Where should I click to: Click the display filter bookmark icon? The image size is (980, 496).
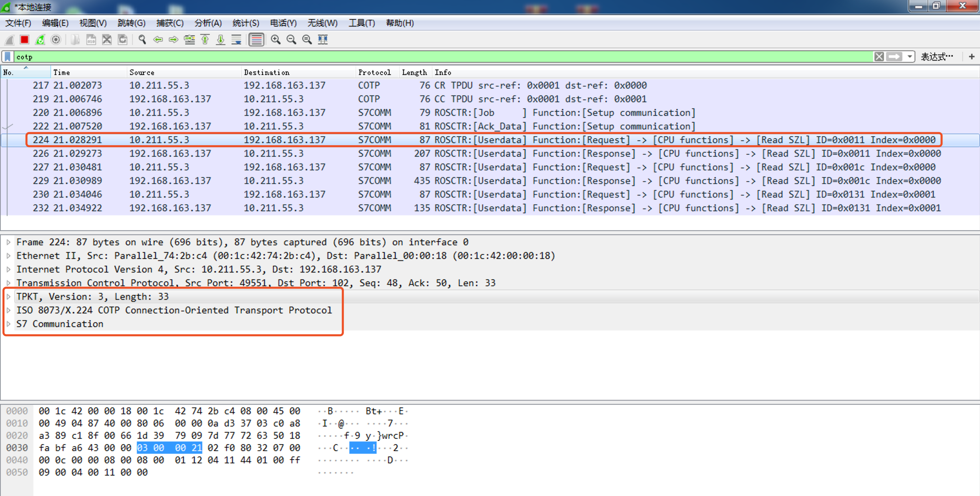[x=7, y=57]
